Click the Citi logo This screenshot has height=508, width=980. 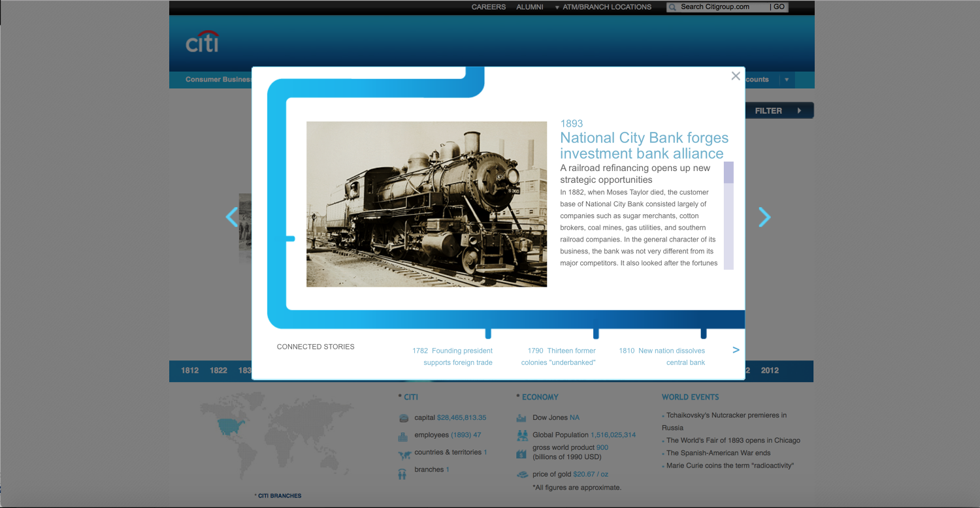pyautogui.click(x=202, y=42)
